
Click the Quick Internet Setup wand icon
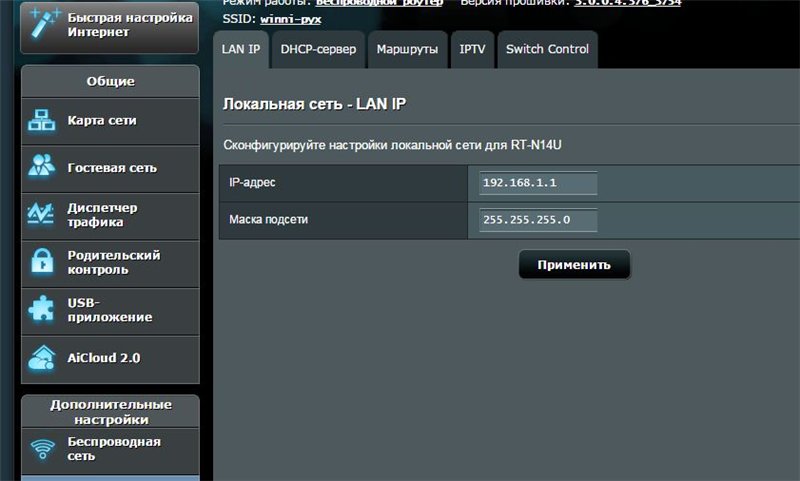[x=42, y=22]
